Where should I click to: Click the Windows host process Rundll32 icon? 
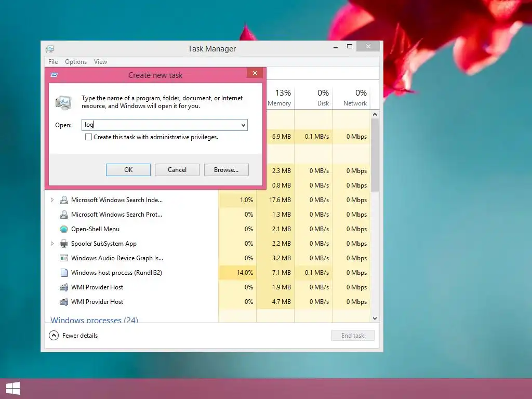[64, 273]
